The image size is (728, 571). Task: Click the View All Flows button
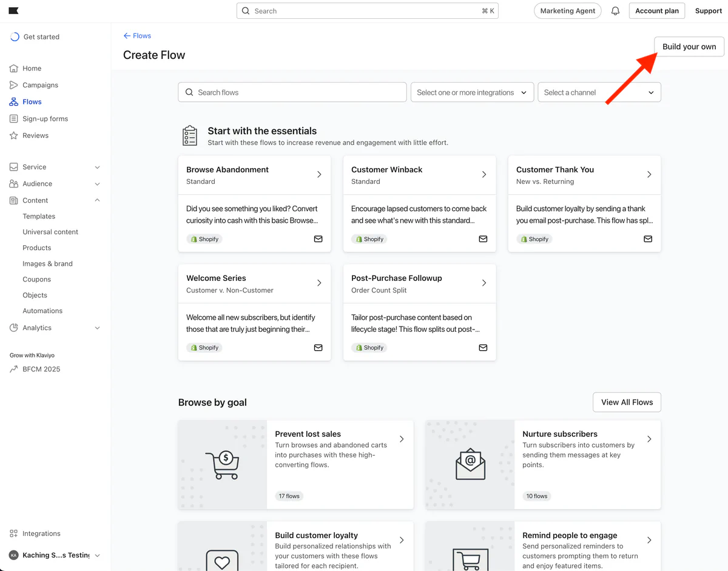(x=627, y=402)
